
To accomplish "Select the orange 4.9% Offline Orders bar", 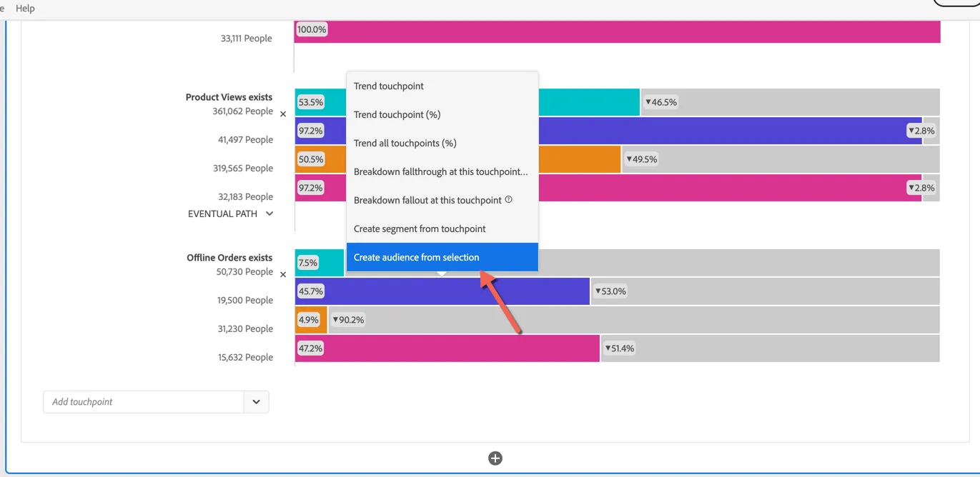I will tap(311, 320).
